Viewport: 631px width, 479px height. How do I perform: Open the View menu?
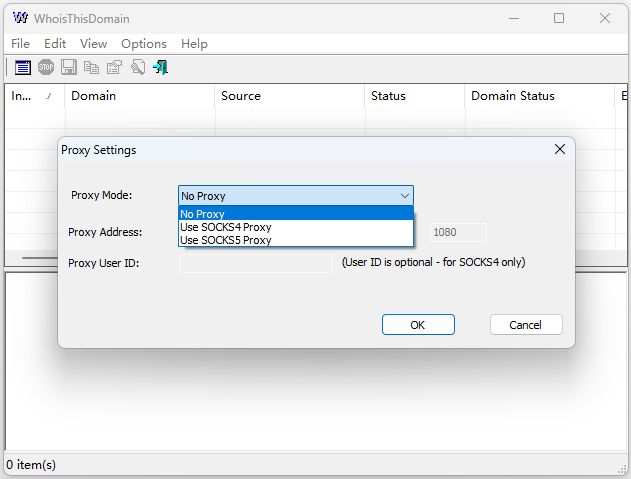click(x=93, y=43)
